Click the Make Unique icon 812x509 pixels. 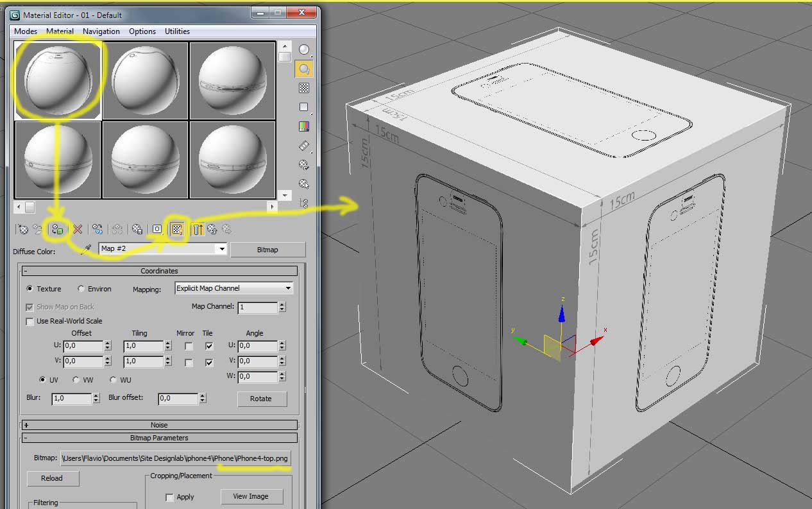(117, 229)
